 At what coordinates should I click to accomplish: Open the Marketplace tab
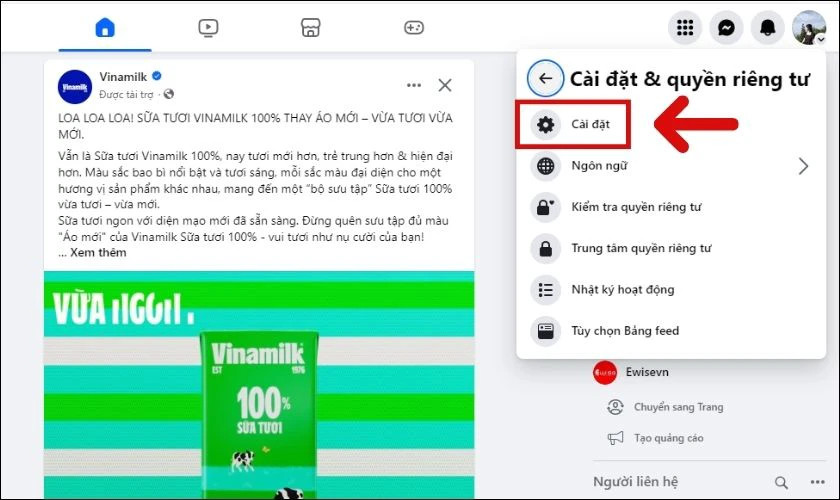coord(311,27)
